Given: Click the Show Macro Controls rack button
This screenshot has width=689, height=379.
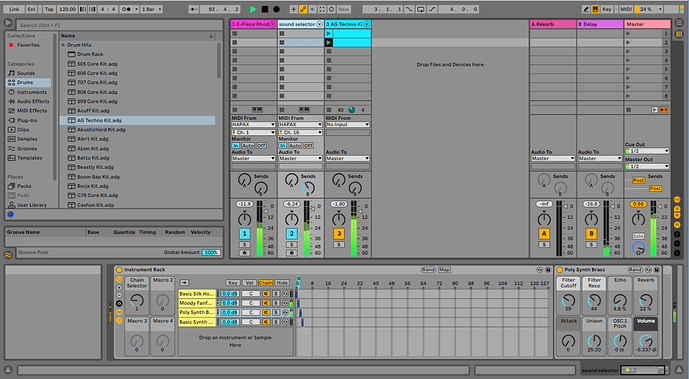Looking at the screenshot, I should (119, 279).
